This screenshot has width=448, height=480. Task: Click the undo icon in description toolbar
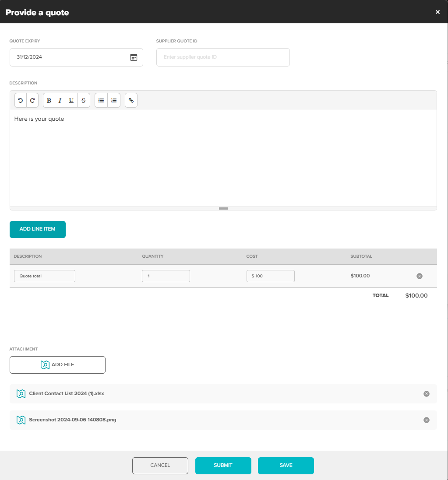pos(21,100)
